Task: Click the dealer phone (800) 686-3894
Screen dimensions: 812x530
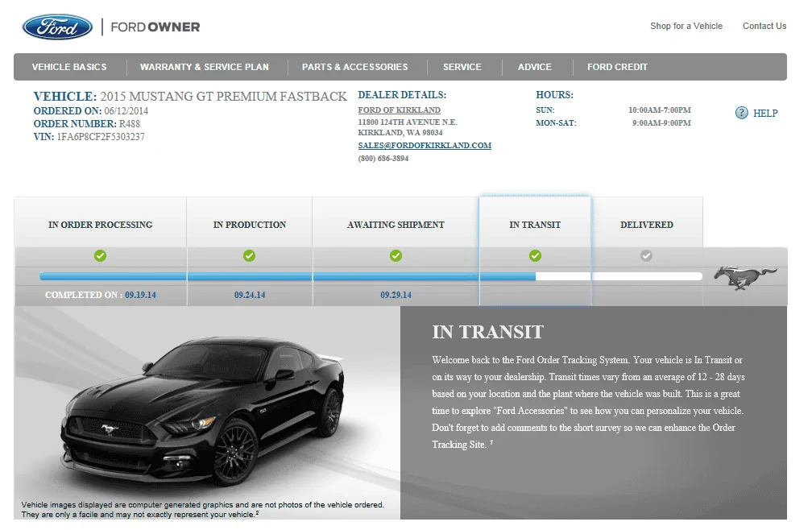Action: [x=383, y=159]
